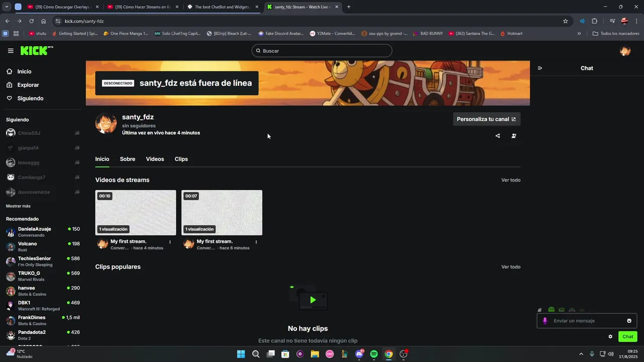644x362 pixels.
Task: Show hidden system tray icons
Action: click(x=581, y=354)
